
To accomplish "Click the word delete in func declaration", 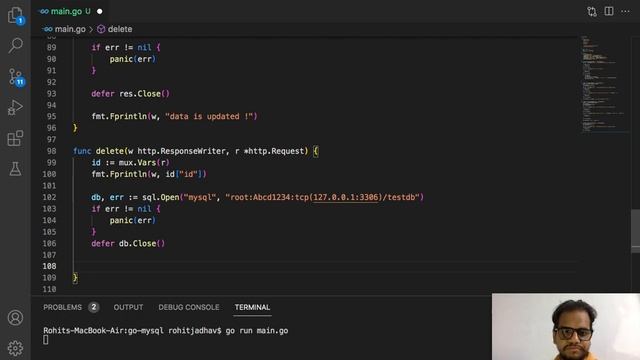I will tap(109, 151).
